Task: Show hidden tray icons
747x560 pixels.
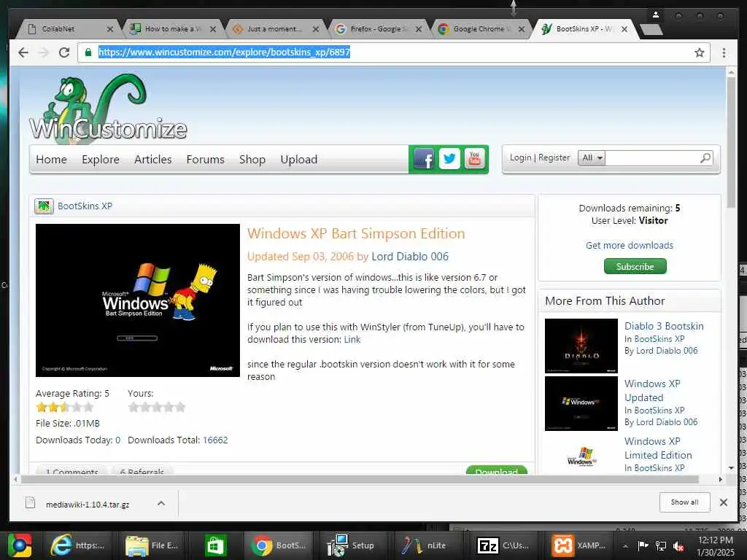Action: [625, 545]
